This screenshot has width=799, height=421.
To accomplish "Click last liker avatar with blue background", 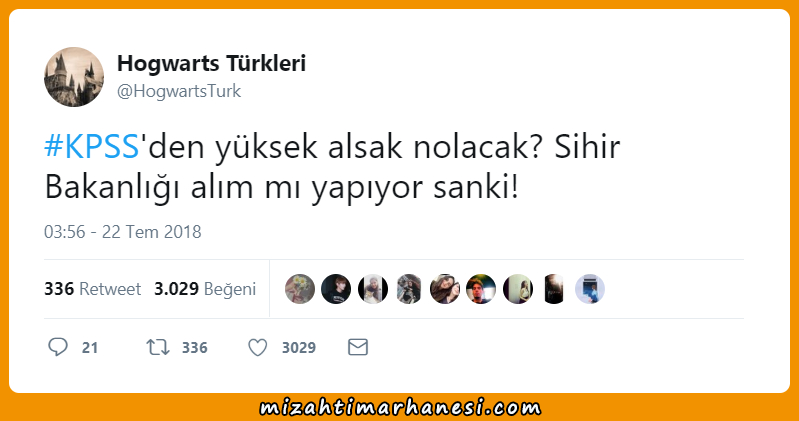I will click(590, 289).
